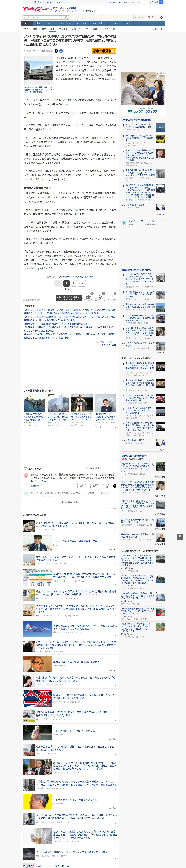The height and width of the screenshot is (868, 186).
Task: Click the scroll-to-top arrow button
Action: click(x=180, y=536)
